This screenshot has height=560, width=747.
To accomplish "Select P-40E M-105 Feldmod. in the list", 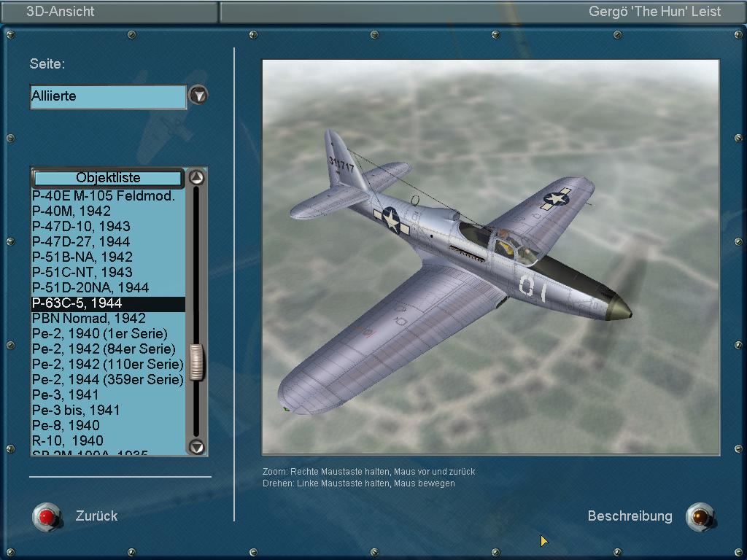I will coord(108,195).
